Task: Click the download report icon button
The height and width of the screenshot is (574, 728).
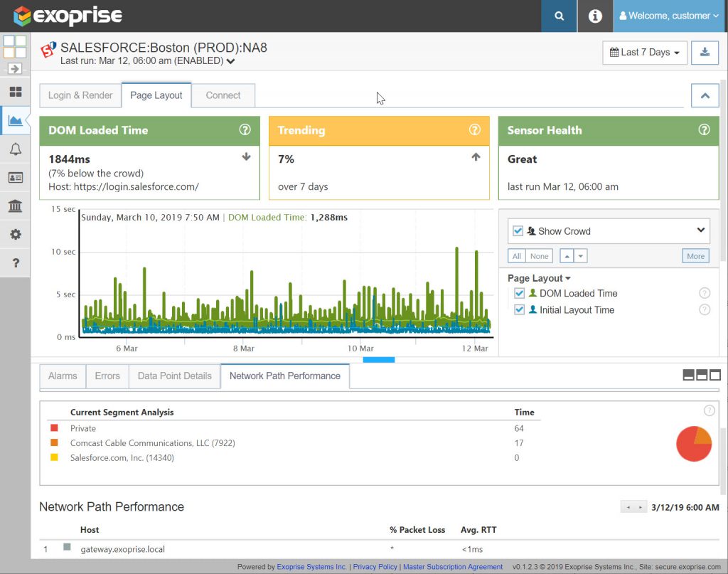Action: point(705,53)
